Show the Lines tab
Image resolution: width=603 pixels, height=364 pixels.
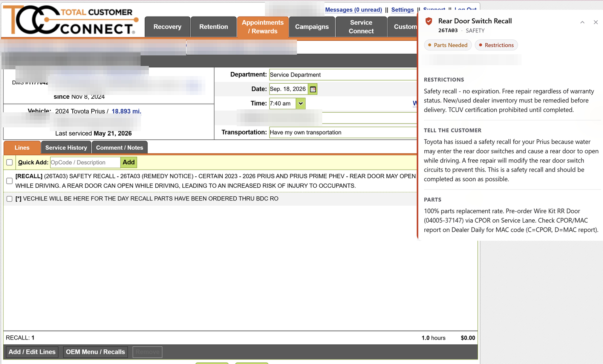tap(22, 148)
